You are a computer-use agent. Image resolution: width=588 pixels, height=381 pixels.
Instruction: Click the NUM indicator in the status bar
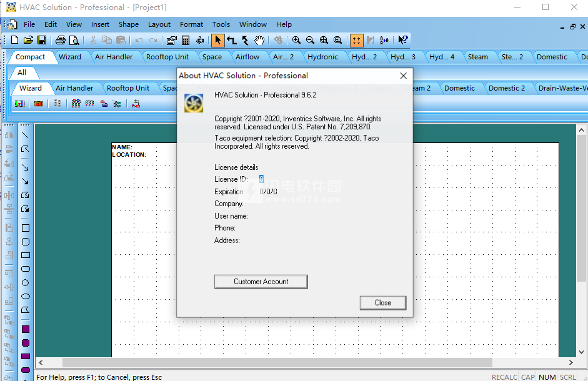pyautogui.click(x=547, y=377)
